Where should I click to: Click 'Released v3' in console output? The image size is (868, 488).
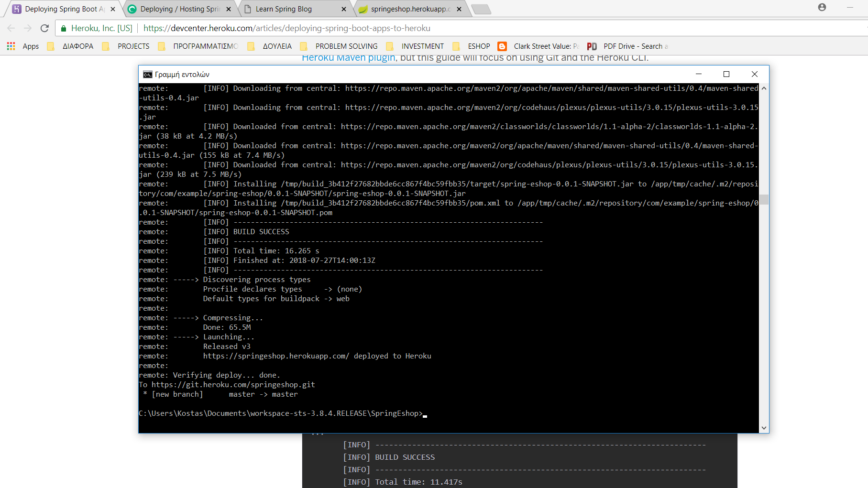pyautogui.click(x=227, y=347)
